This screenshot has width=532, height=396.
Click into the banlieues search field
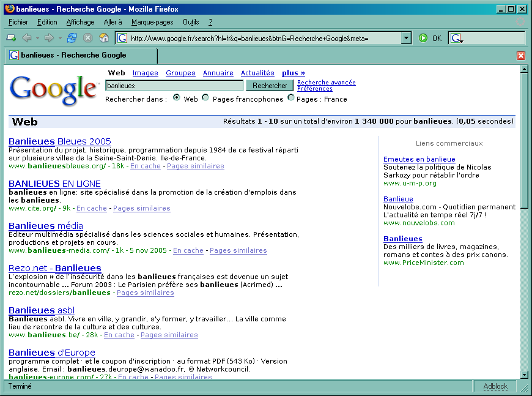pos(174,86)
